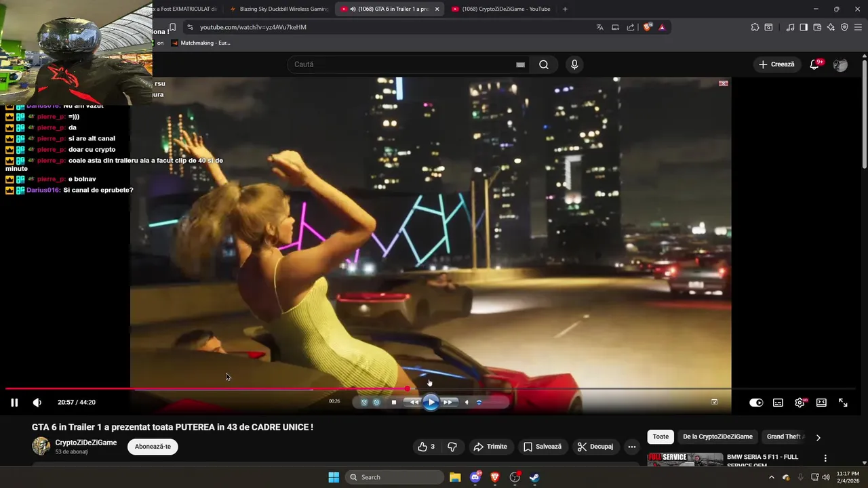868x488 pixels.
Task: Click the share page icon in address bar
Action: (x=631, y=27)
